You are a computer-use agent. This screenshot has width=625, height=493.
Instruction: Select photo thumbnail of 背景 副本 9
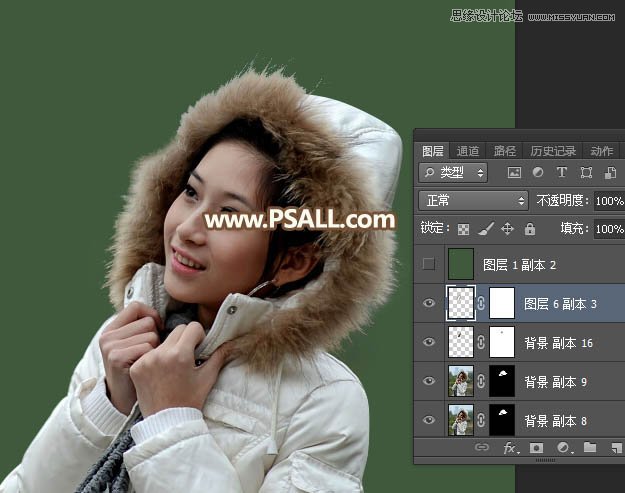[x=461, y=381]
